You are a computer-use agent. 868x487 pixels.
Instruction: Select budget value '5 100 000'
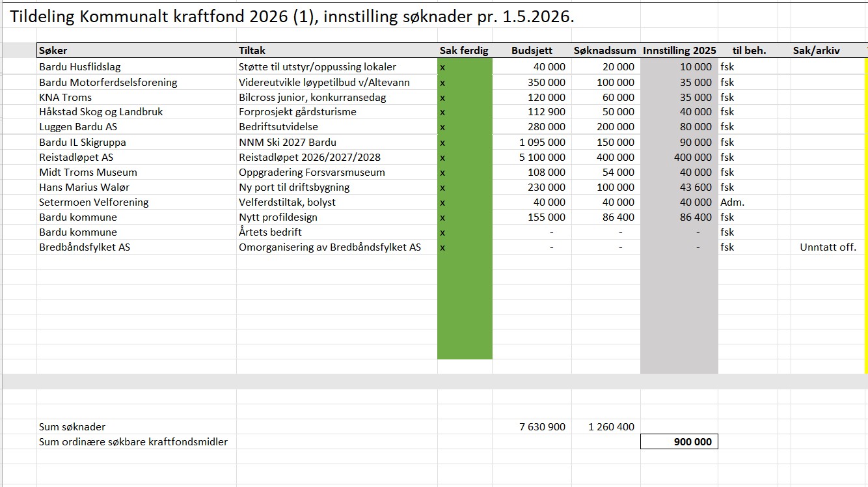542,157
